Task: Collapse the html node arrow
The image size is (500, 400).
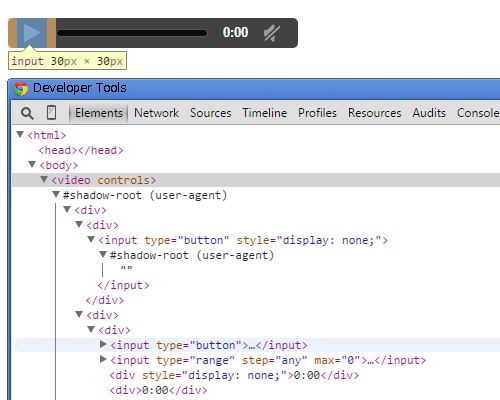Action: (x=20, y=134)
